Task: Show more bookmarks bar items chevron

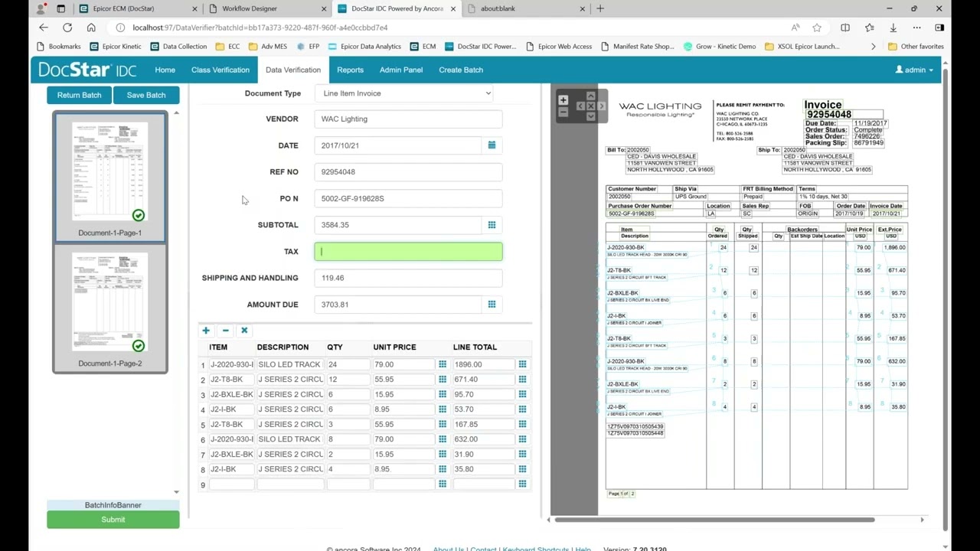Action: (x=873, y=46)
